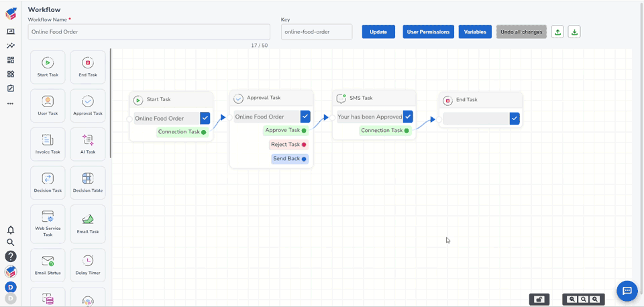Pick the AI Task palette icon
The width and height of the screenshot is (644, 307).
[x=88, y=140]
